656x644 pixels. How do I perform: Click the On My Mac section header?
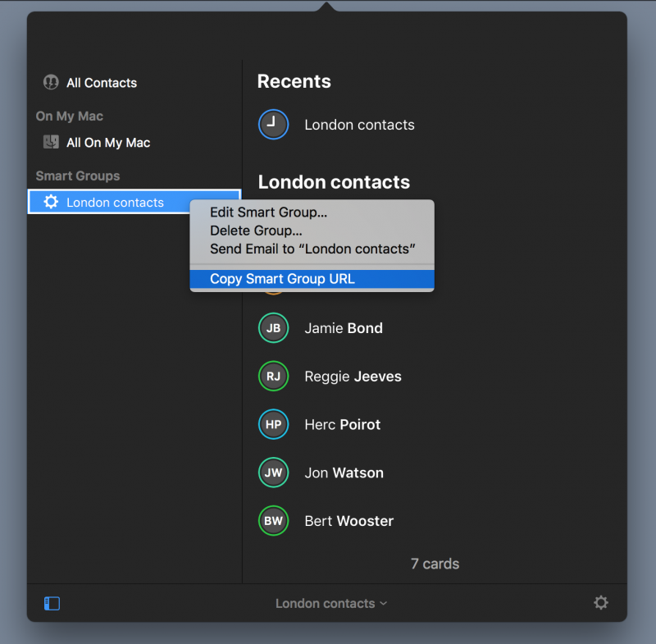click(x=70, y=116)
